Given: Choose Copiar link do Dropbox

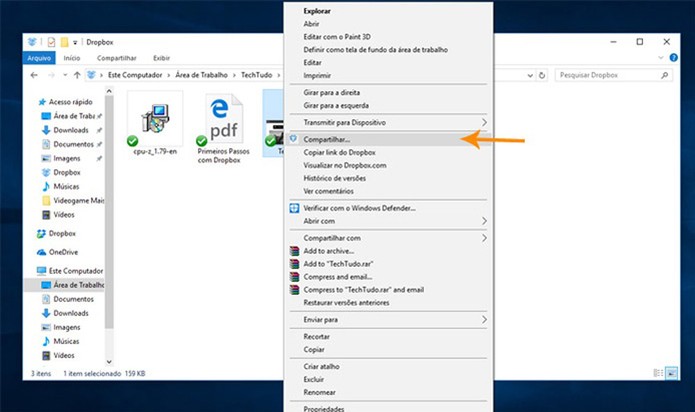Looking at the screenshot, I should pos(340,152).
